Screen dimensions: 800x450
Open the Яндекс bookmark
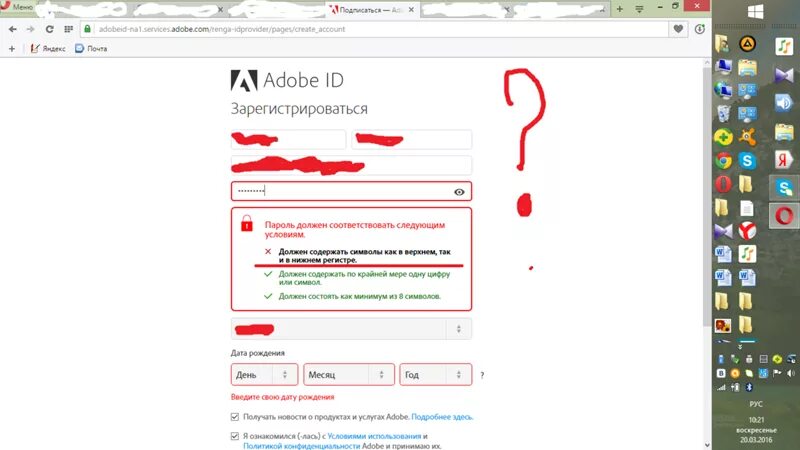[48, 48]
